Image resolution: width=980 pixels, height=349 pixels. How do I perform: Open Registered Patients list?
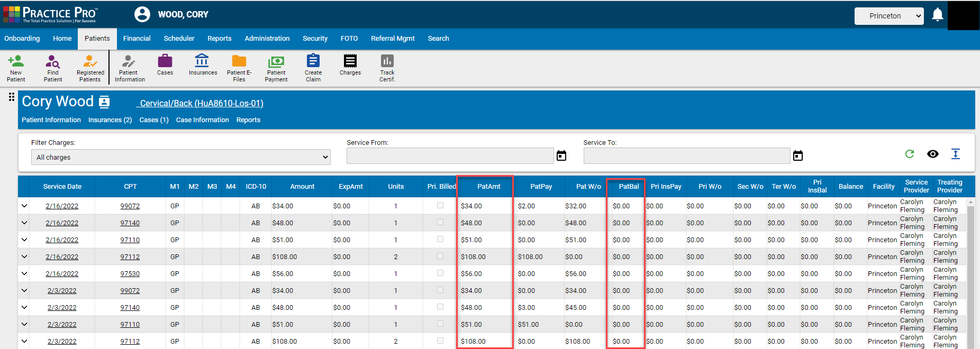coord(90,68)
